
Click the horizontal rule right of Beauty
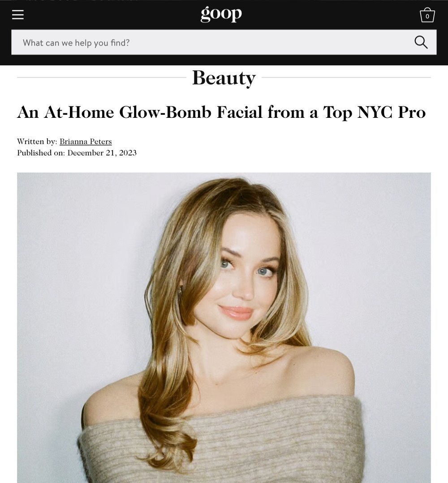click(x=346, y=78)
